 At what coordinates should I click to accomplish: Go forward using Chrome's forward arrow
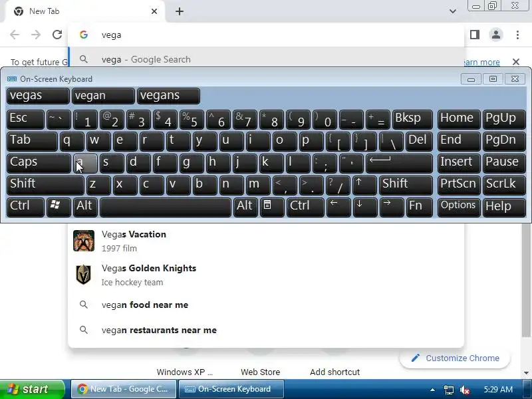click(36, 35)
